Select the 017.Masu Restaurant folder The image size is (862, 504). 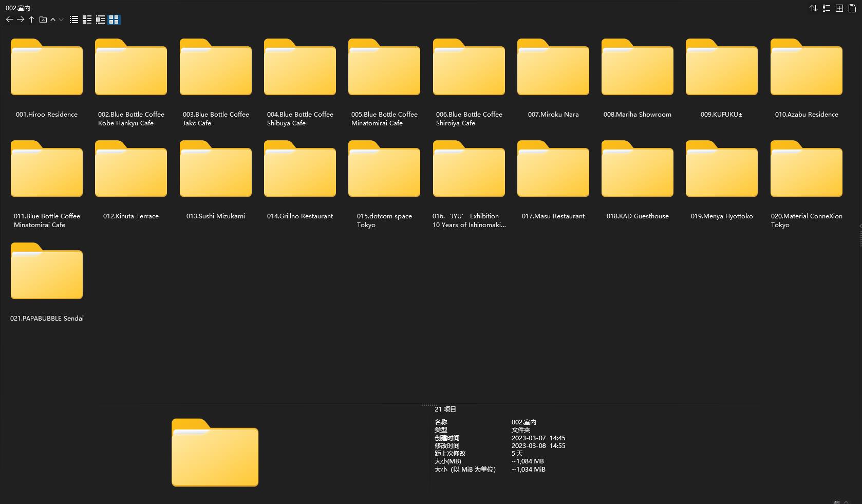(553, 180)
